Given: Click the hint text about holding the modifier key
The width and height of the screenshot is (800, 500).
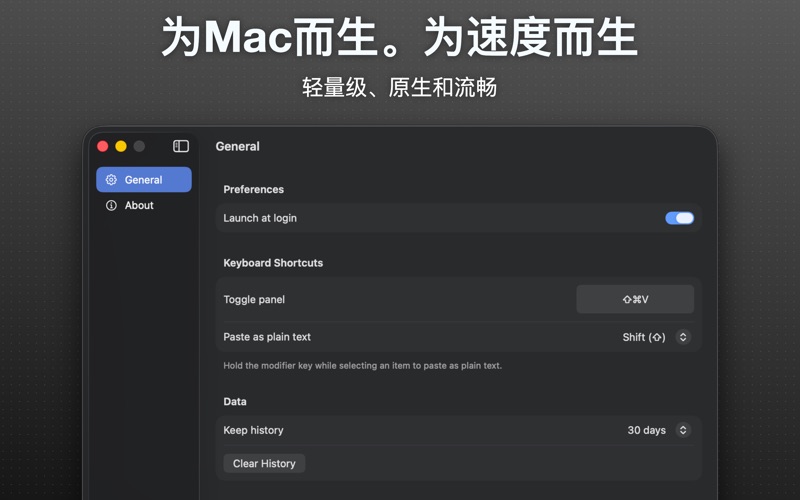Looking at the screenshot, I should click(x=363, y=366).
